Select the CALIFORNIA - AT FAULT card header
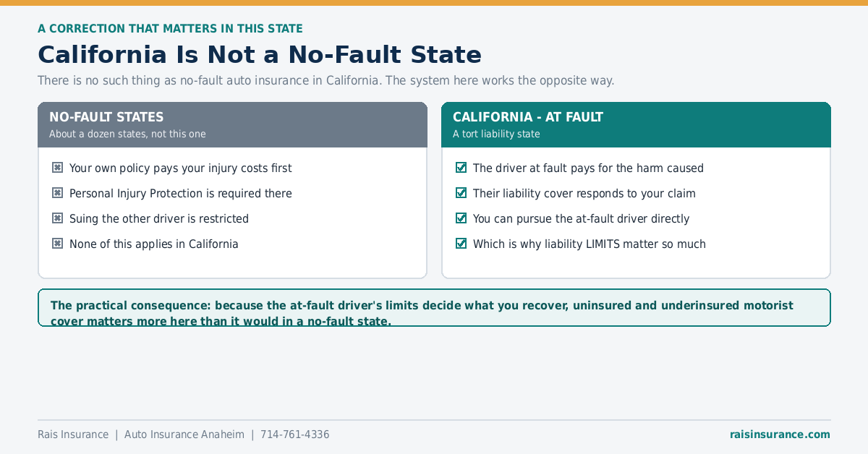 [636, 124]
